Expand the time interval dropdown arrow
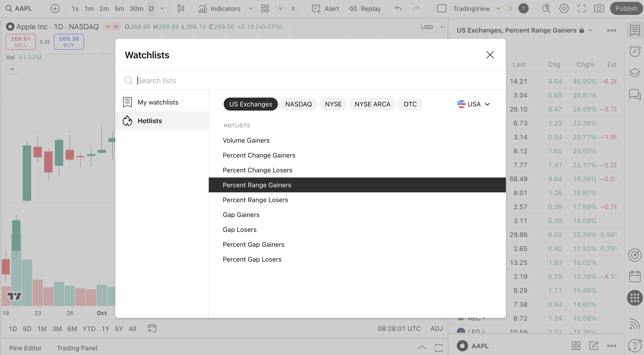Image resolution: width=644 pixels, height=355 pixels. pos(162,9)
